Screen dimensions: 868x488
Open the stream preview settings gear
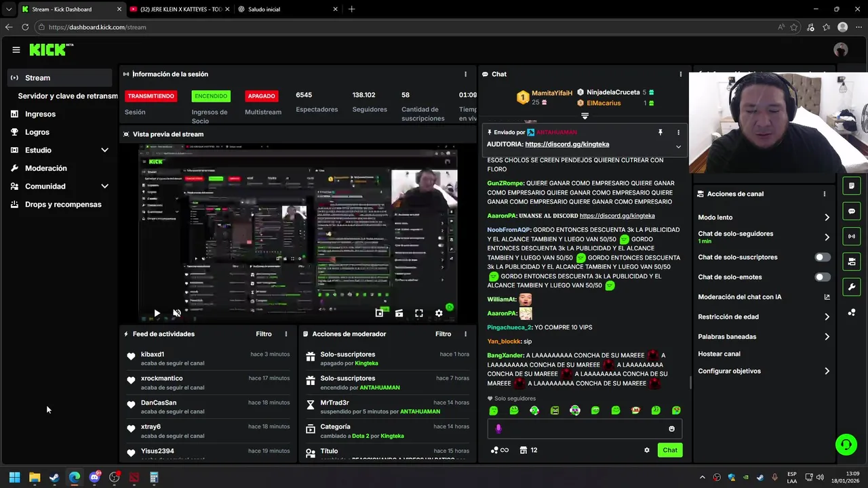pyautogui.click(x=439, y=313)
